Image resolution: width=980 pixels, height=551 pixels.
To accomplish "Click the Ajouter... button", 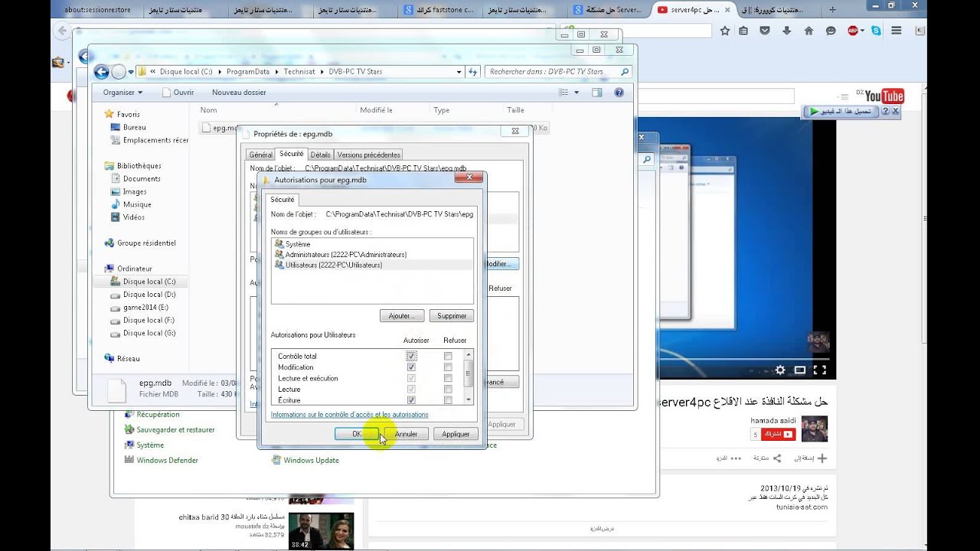I will (401, 315).
